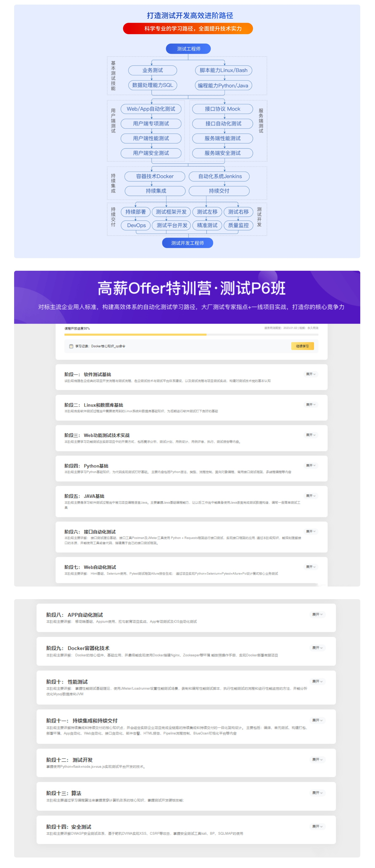Click the 阶段三 Web功能测试技术实战 title
The image size is (375, 868).
click(97, 435)
